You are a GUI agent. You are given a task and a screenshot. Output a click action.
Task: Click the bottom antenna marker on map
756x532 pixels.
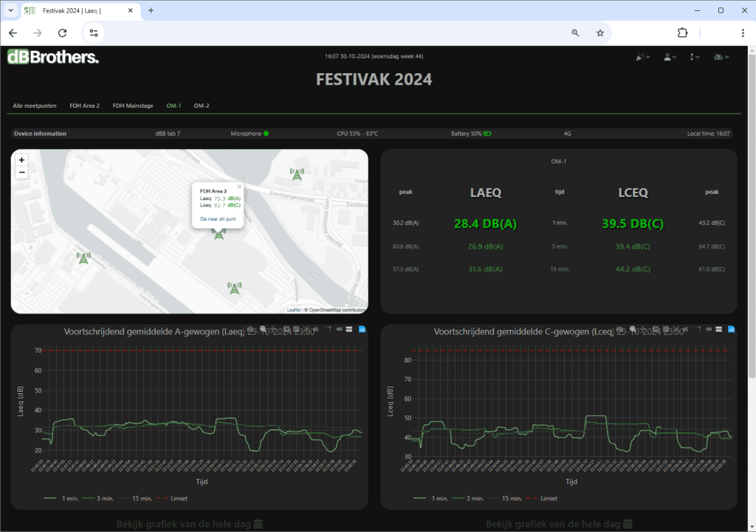click(235, 288)
